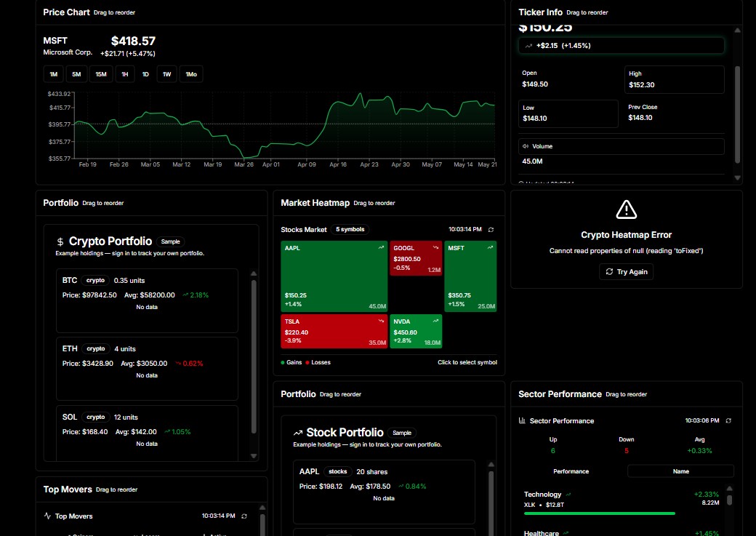Sort sectors by Name
The image size is (756, 536).
(681, 471)
